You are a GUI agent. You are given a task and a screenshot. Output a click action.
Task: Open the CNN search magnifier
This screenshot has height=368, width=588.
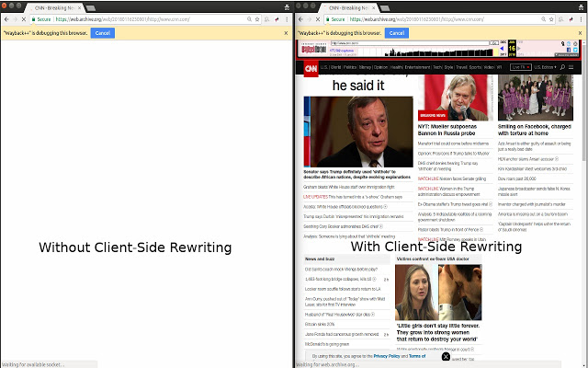tap(562, 67)
